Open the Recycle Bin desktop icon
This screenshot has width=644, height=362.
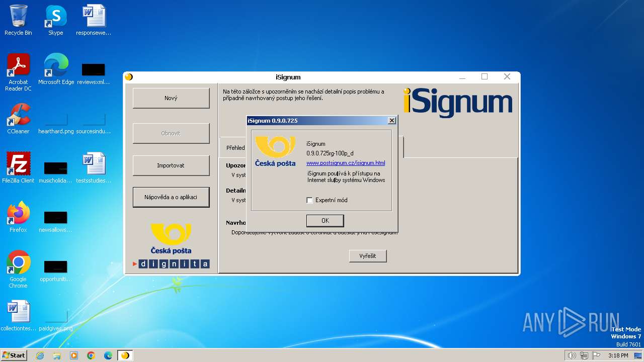pyautogui.click(x=18, y=20)
